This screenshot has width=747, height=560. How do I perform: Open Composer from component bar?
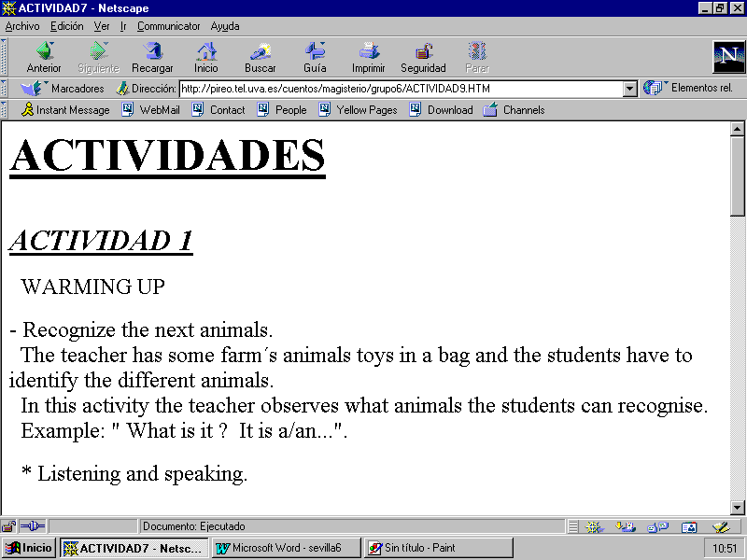point(721,526)
